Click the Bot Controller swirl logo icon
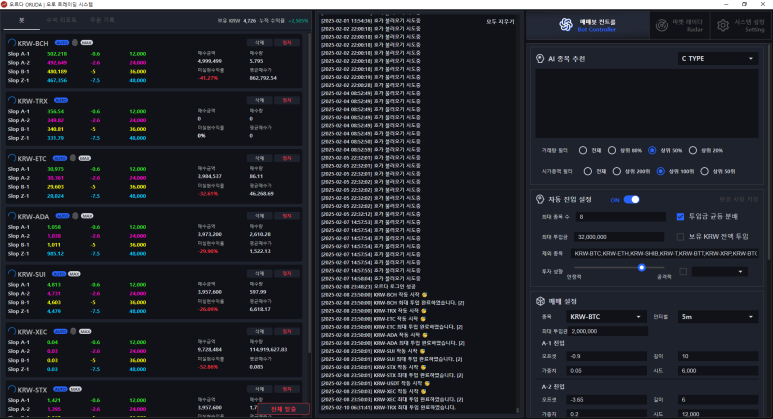 point(565,25)
